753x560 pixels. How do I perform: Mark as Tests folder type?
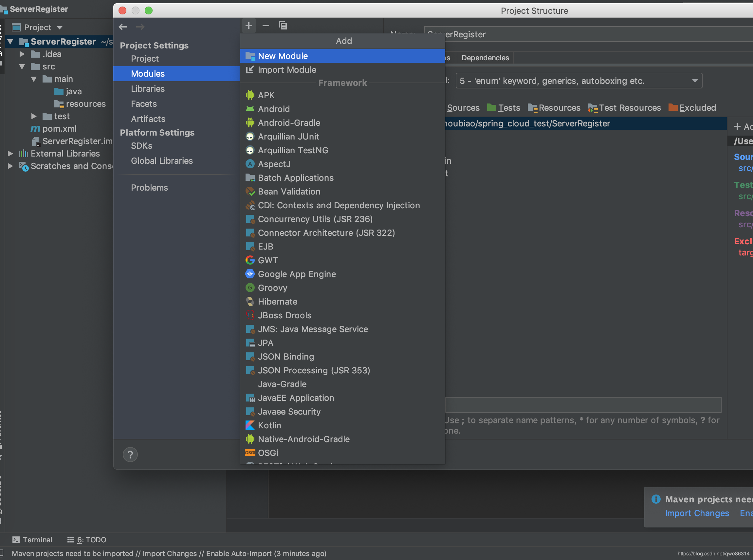[x=504, y=108]
